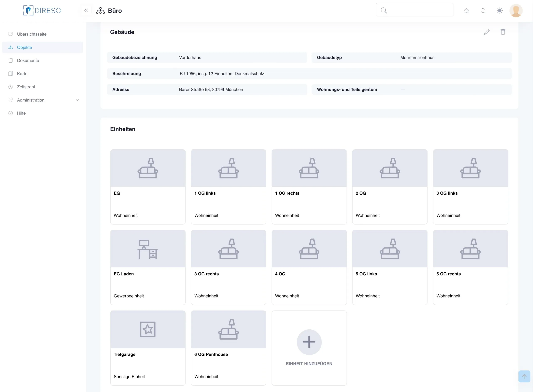Click the refresh icon in the top bar
533x392 pixels.
click(483, 11)
